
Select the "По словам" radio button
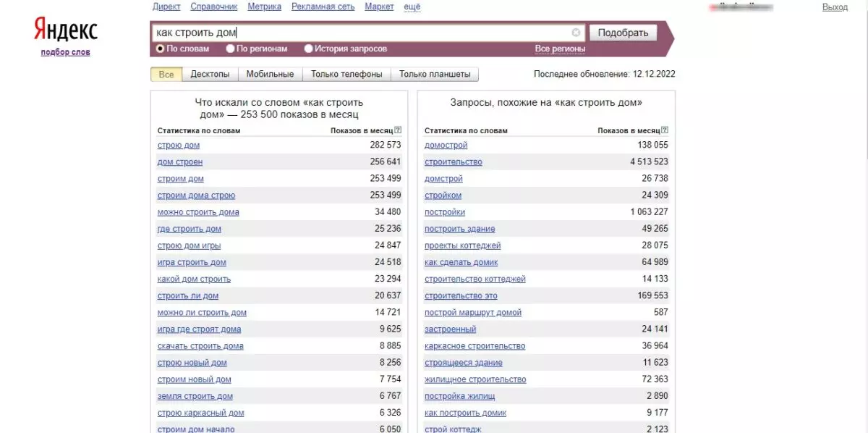click(x=160, y=49)
